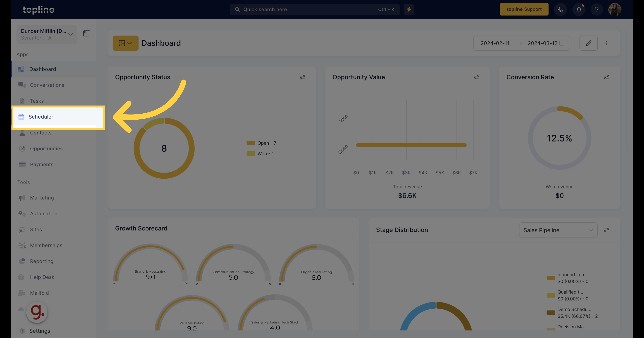This screenshot has height=338, width=644.
Task: Open the phone dialer icon
Action: pyautogui.click(x=560, y=9)
